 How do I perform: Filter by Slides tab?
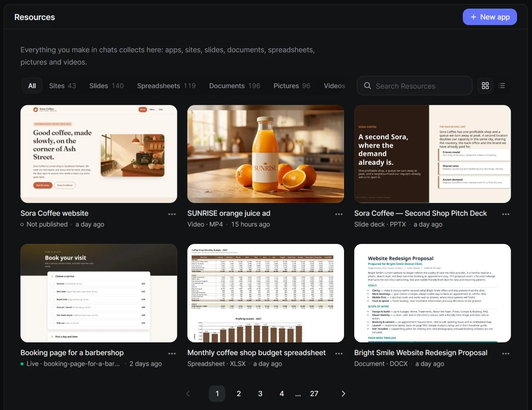click(106, 86)
